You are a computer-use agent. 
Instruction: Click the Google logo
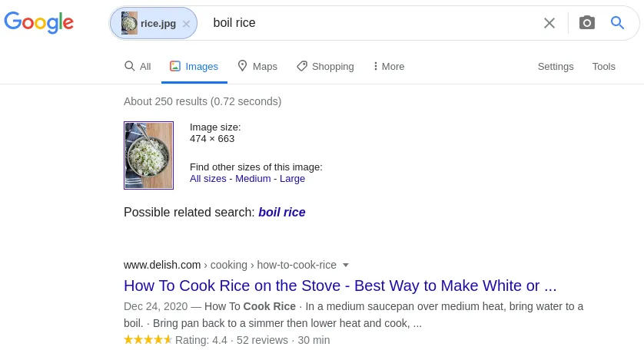tap(38, 22)
